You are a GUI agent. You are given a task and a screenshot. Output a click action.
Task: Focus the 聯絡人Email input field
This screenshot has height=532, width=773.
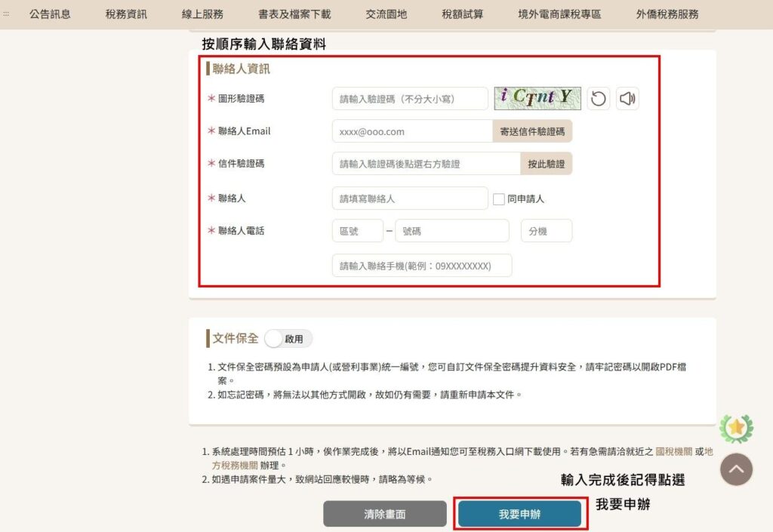413,131
